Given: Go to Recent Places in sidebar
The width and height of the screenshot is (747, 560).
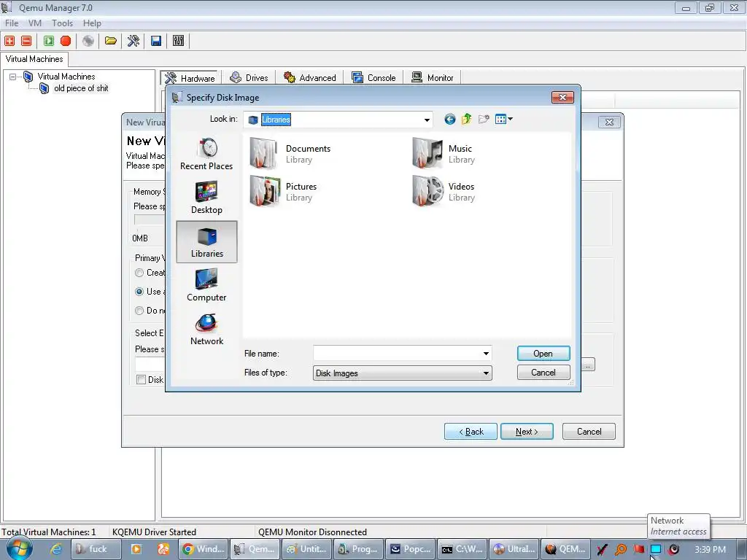Looking at the screenshot, I should click(x=206, y=154).
